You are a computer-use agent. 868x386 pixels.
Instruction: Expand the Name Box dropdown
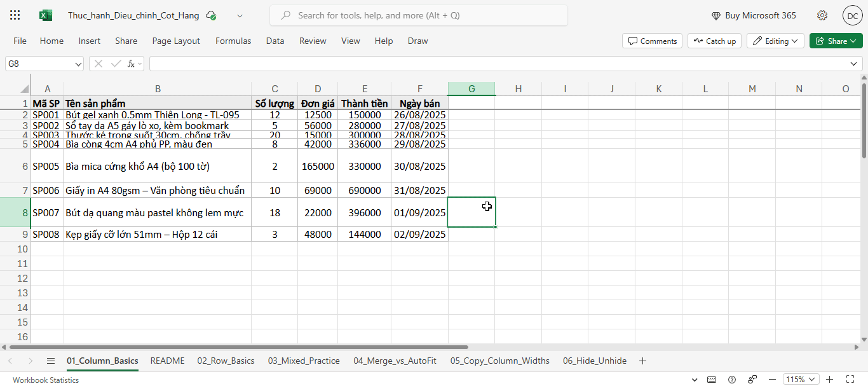tap(79, 64)
